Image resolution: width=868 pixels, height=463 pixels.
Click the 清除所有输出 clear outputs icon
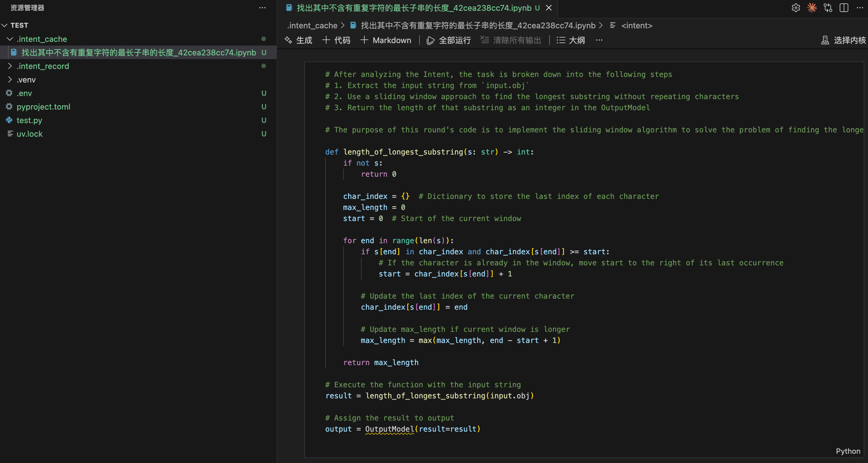click(510, 40)
